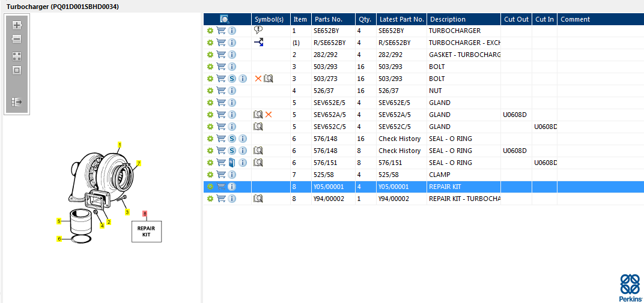Select callout 3 bolt on the diagram

[127, 212]
